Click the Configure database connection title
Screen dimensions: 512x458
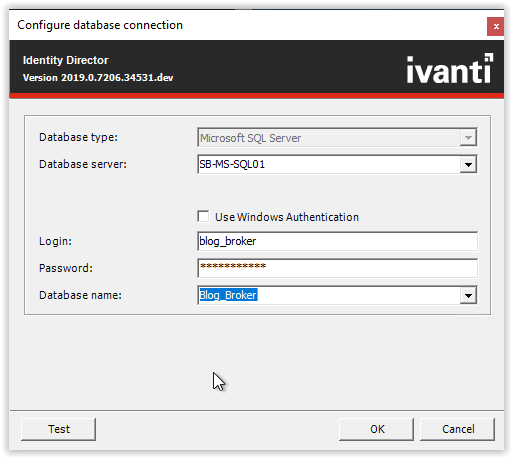point(100,25)
